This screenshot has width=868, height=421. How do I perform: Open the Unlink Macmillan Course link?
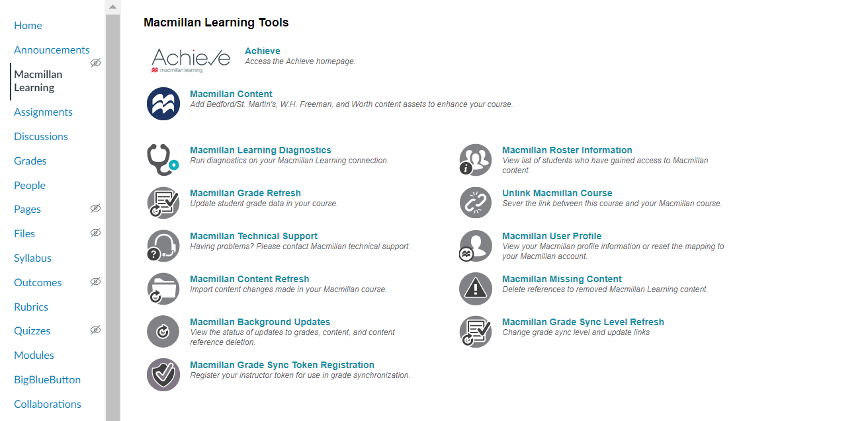point(557,193)
